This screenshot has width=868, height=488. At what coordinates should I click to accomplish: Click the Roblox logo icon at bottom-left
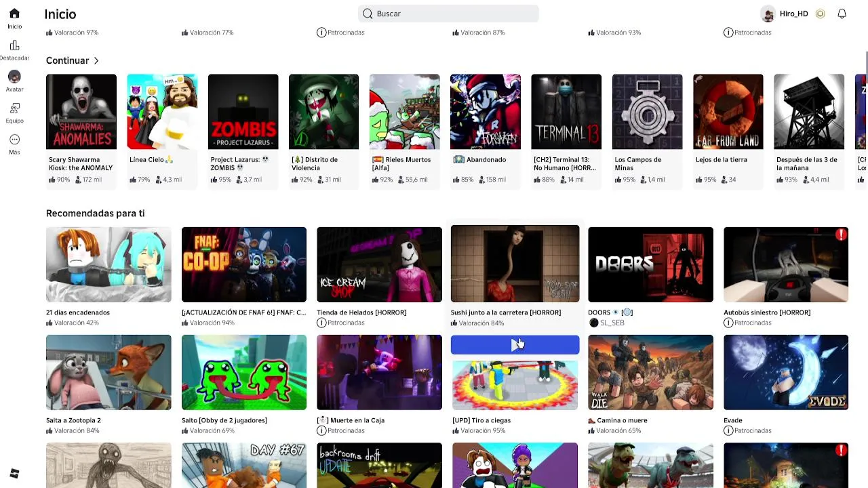[14, 473]
